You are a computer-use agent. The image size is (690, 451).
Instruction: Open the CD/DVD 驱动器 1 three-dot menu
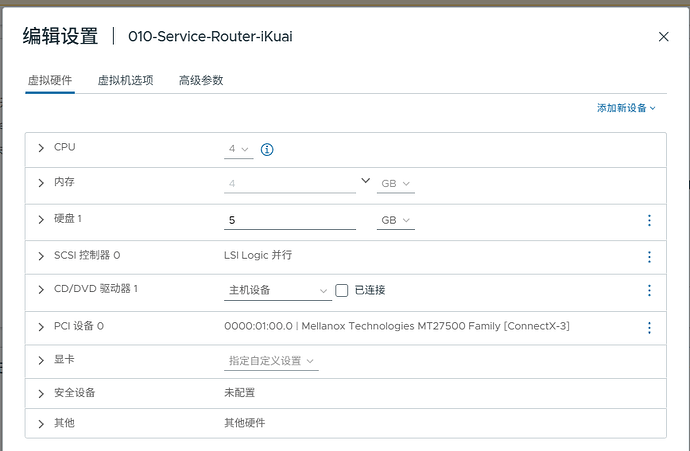pos(649,290)
